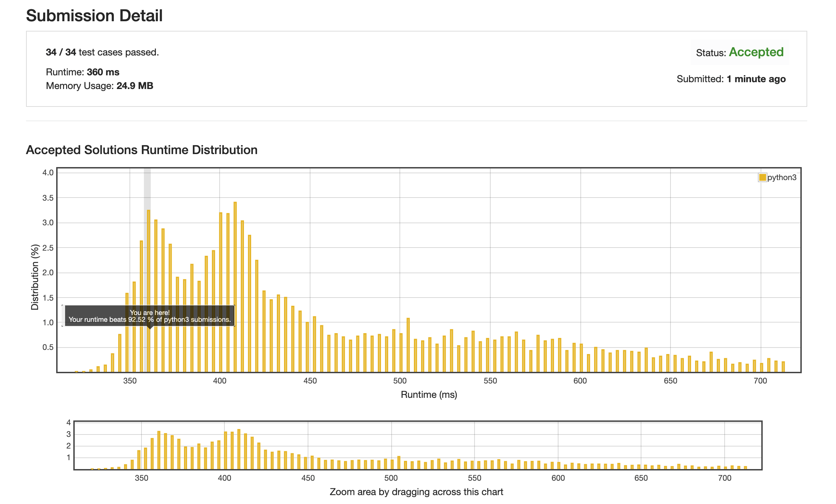Screen dimensions: 836x504
Task: Click the 'Accepted Solutions Runtime Distribution' heading
Action: click(142, 150)
